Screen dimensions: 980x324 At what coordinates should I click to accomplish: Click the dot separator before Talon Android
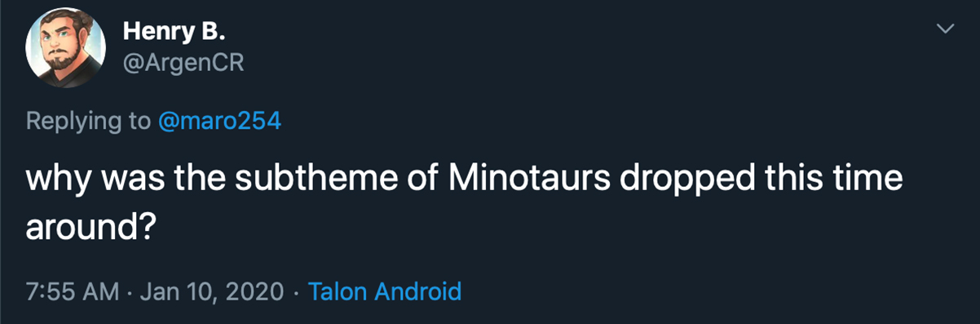pyautogui.click(x=296, y=291)
